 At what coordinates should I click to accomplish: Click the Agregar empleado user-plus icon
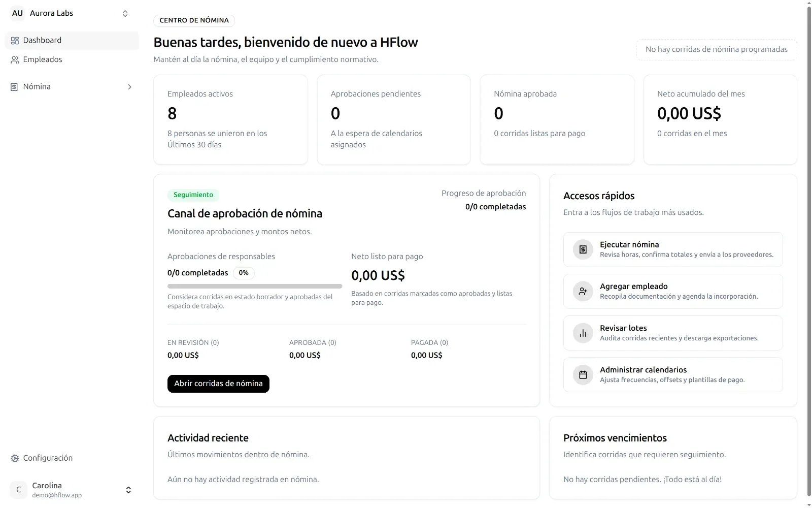583,291
